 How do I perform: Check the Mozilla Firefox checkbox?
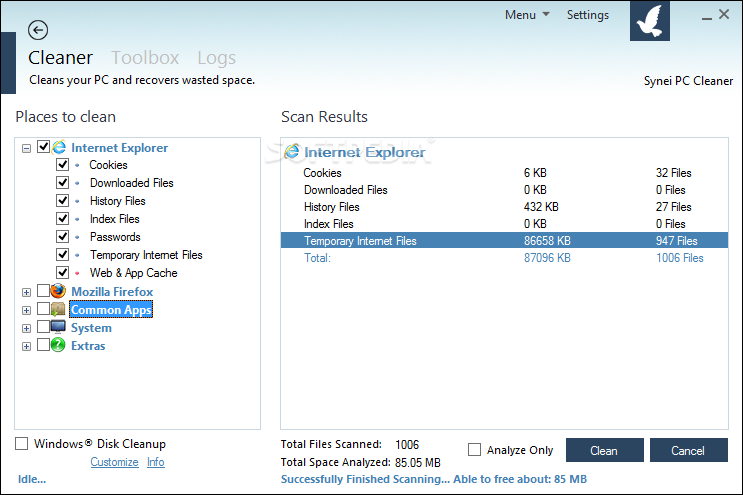point(43,290)
